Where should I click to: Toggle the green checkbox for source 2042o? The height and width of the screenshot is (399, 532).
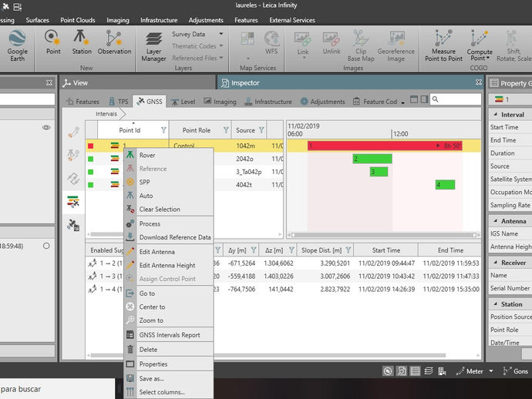click(90, 159)
